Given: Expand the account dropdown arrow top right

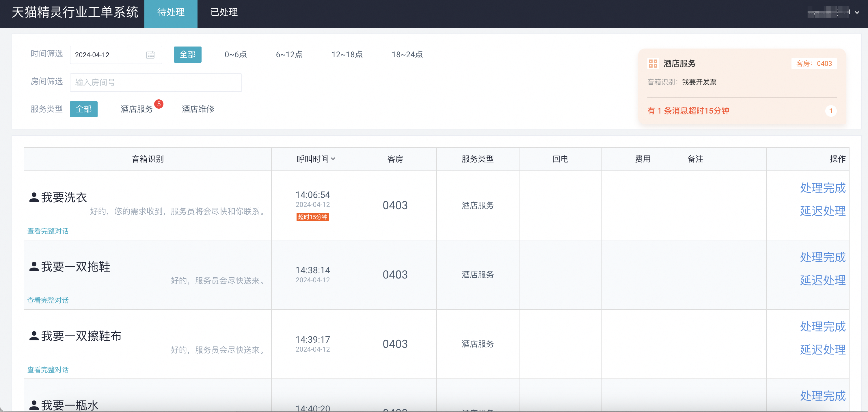Looking at the screenshot, I should click(857, 12).
